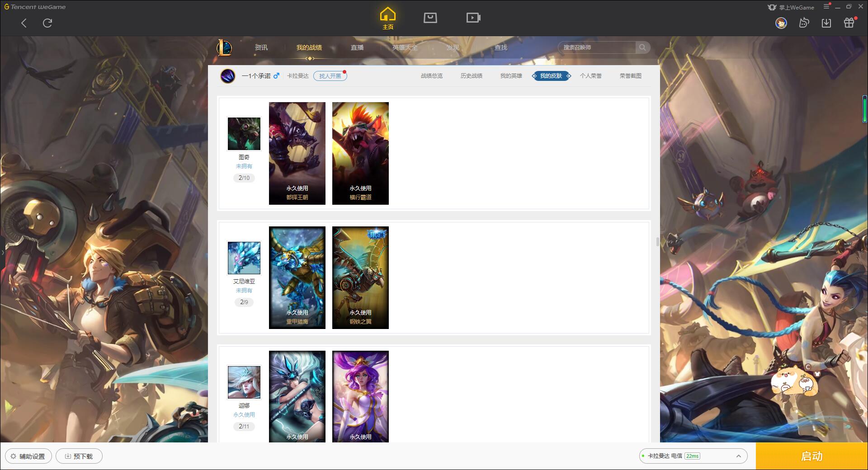Open the 我的英雄 sub-tab
Viewport: 868px width, 470px height.
click(511, 76)
